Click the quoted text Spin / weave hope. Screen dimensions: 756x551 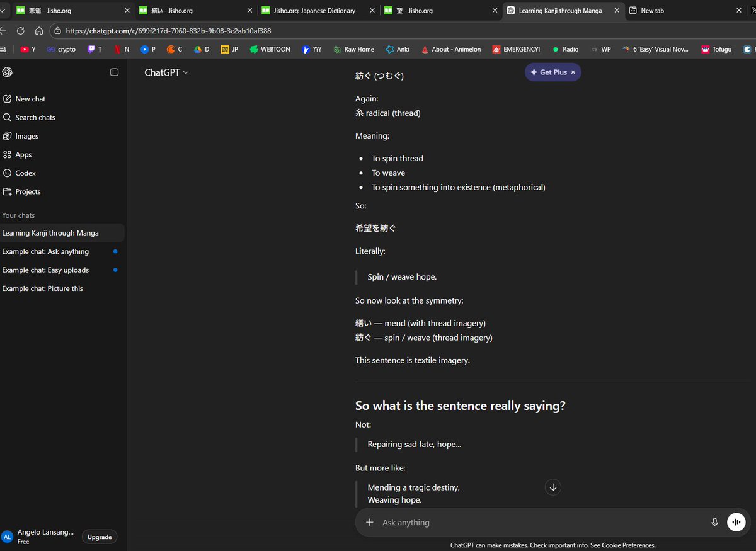pyautogui.click(x=402, y=277)
